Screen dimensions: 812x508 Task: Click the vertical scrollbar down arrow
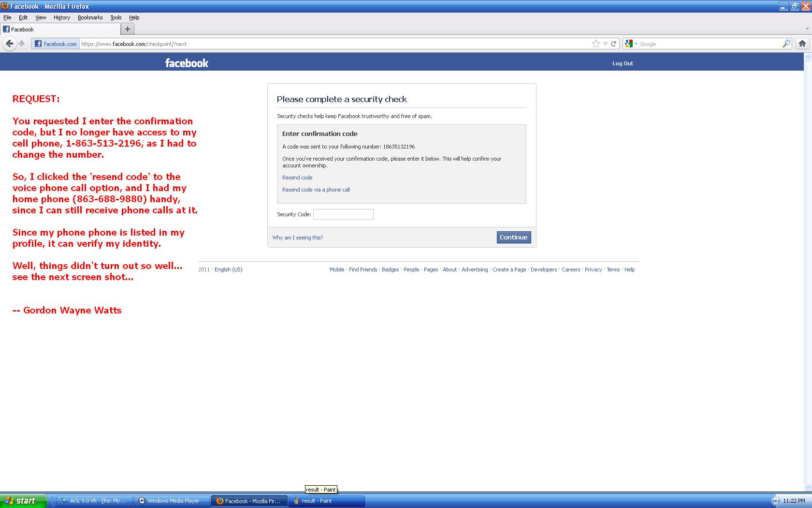(808, 487)
